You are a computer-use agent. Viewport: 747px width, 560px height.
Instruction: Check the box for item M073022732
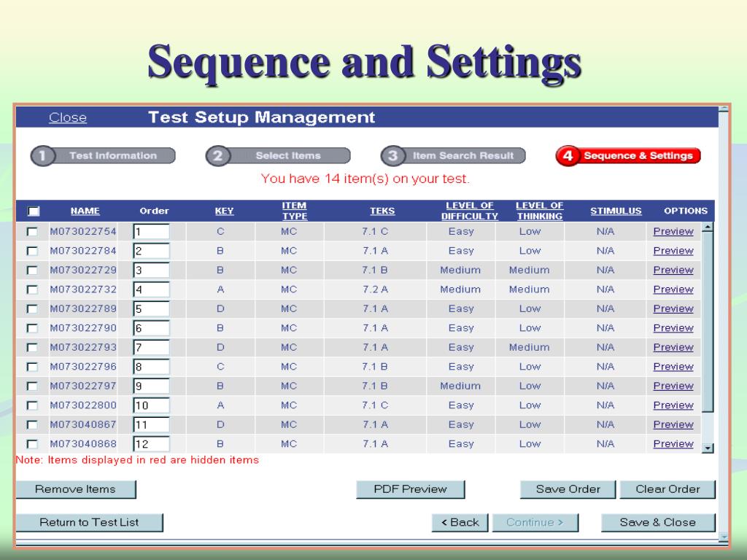pyautogui.click(x=32, y=289)
